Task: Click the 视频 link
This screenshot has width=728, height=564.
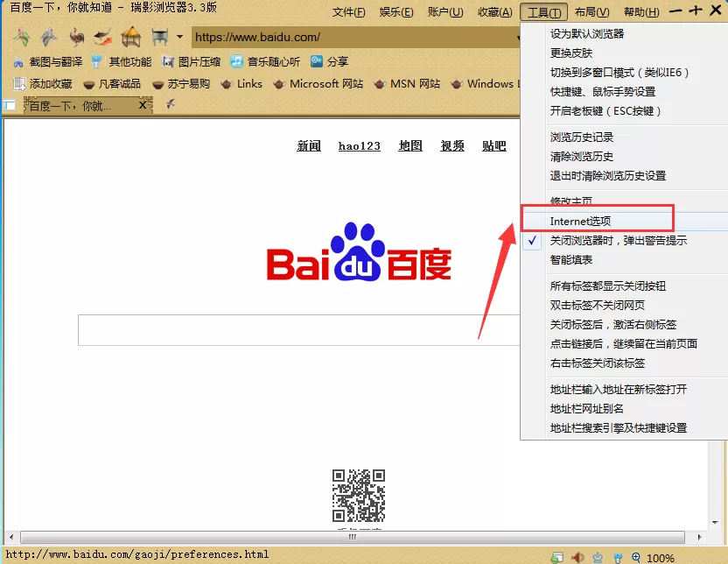Action: [452, 146]
